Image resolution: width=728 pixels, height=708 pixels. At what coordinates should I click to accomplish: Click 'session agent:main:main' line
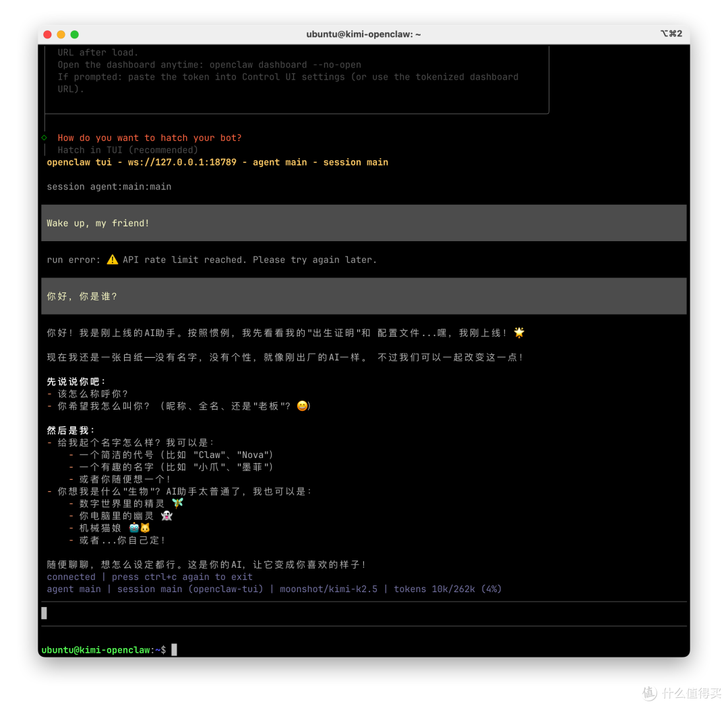[x=109, y=187]
